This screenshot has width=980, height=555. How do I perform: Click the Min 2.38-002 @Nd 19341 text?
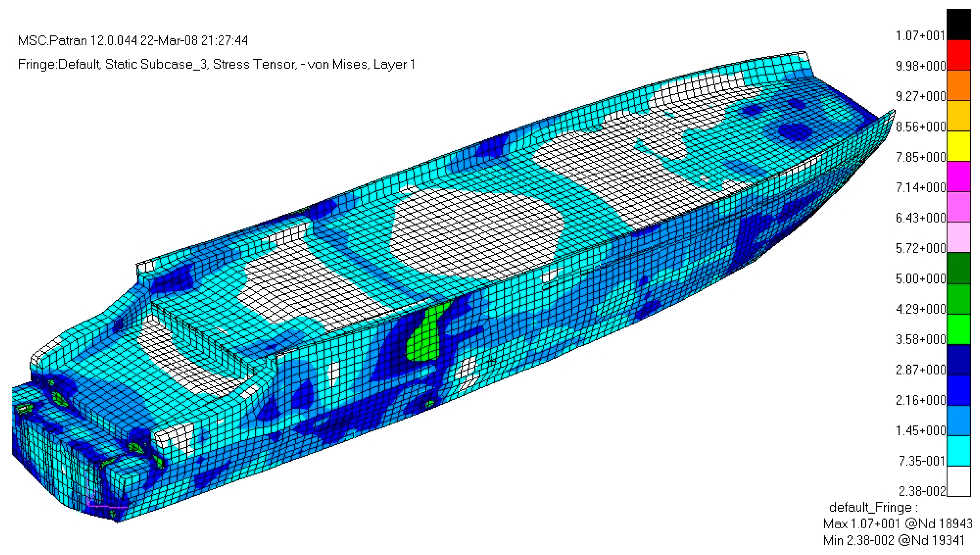click(x=894, y=540)
